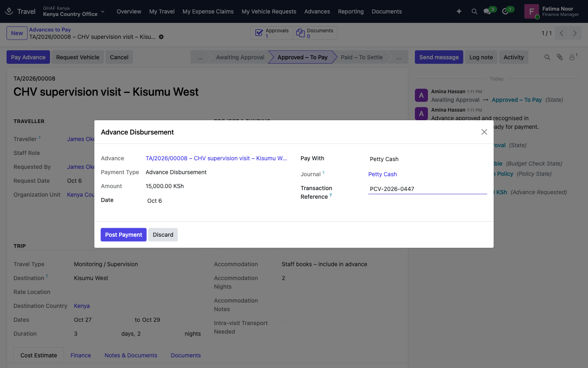
Task: Toggle the Intra-visit Transport Needed checkbox
Action: (x=285, y=323)
